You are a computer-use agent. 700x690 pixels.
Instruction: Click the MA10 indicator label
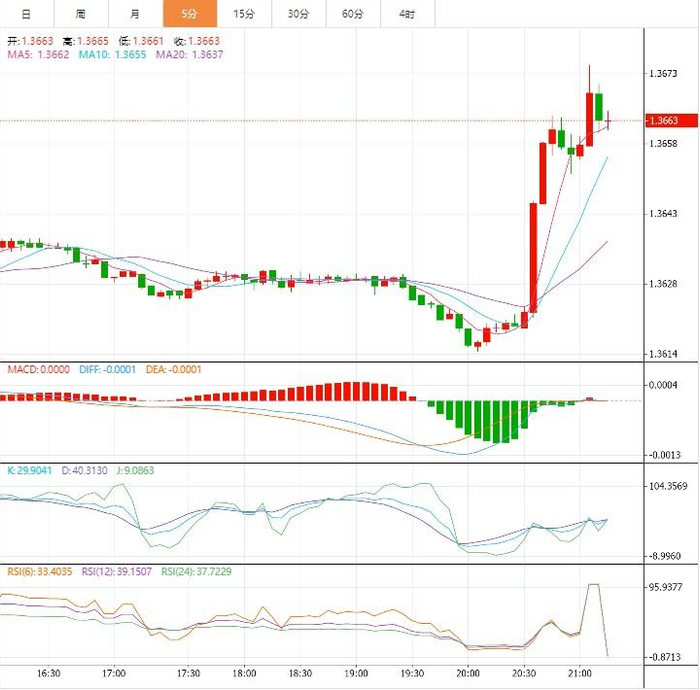(112, 54)
